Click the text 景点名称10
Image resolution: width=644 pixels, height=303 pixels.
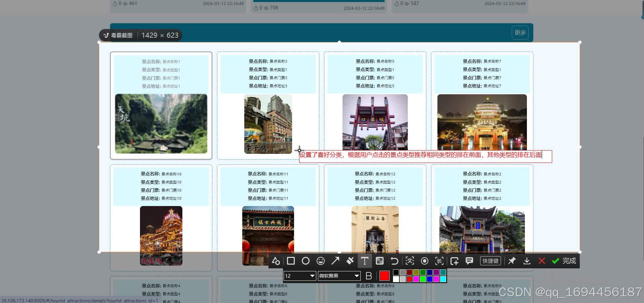point(171,174)
